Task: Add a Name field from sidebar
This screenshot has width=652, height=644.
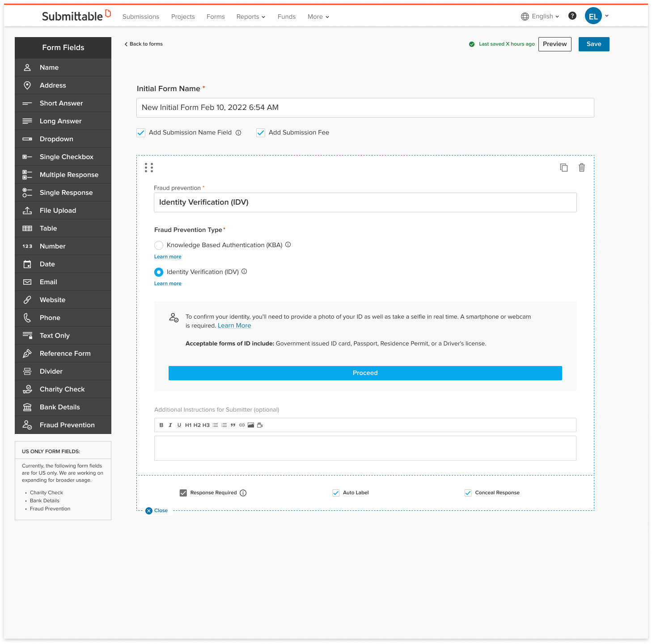Action: [x=63, y=67]
